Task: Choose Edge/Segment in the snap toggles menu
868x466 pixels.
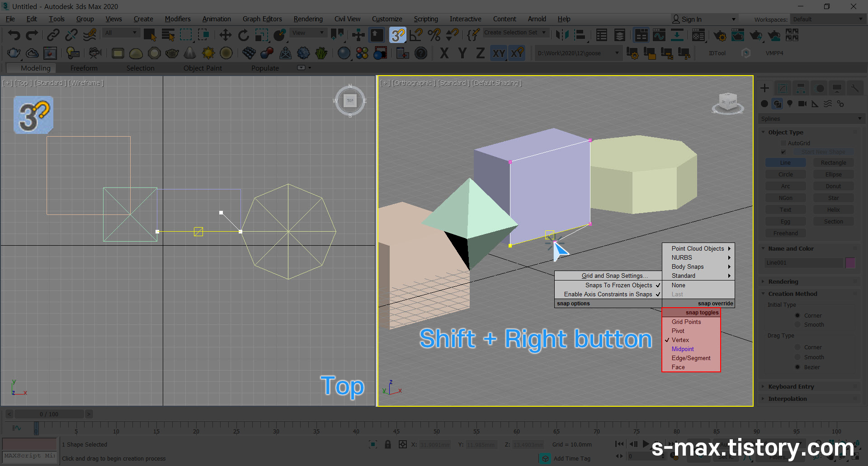Action: [691, 358]
